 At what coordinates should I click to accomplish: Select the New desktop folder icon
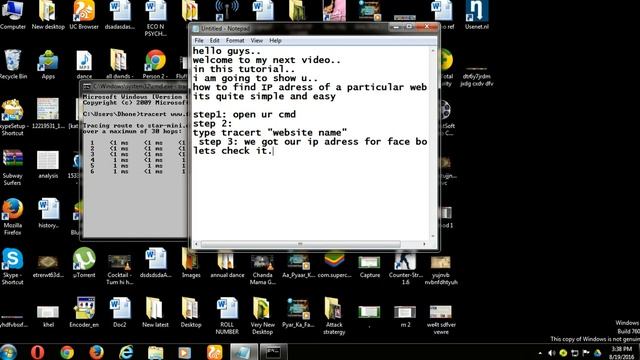[48, 16]
